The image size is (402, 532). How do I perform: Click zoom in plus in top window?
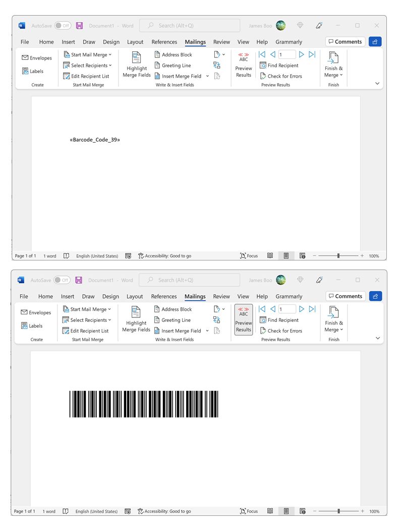pos(362,256)
